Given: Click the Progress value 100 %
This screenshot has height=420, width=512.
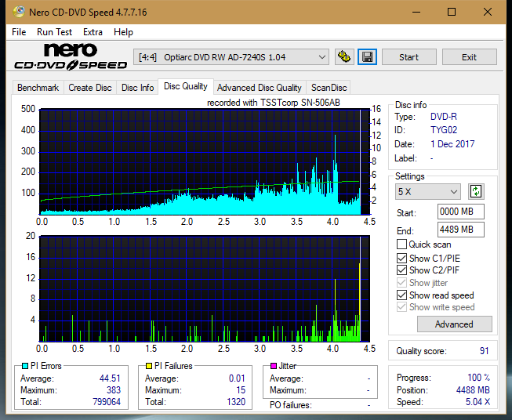Looking at the screenshot, I should point(479,378).
